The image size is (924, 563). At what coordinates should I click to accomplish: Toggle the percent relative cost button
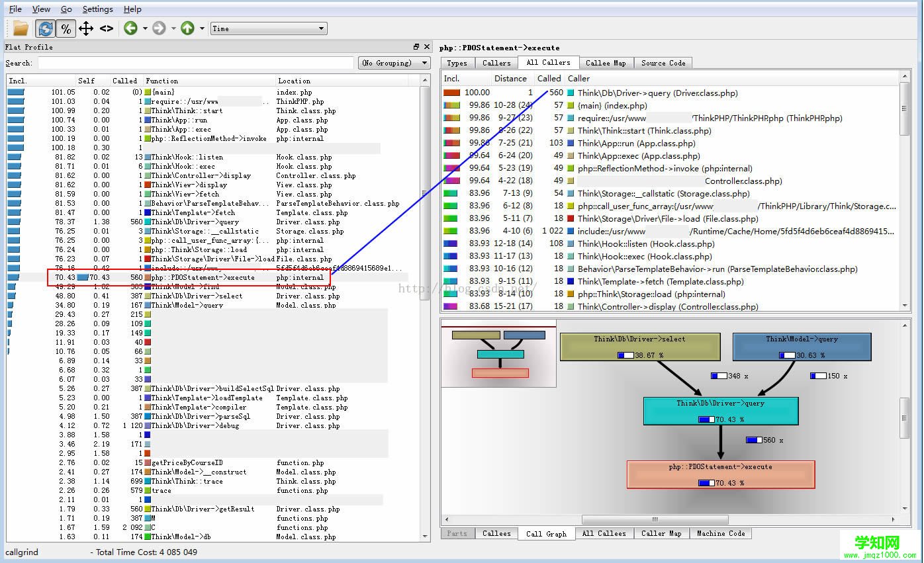pos(66,28)
